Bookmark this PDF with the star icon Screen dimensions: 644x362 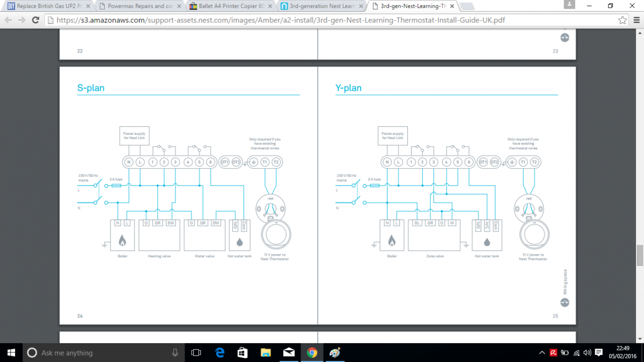point(622,20)
